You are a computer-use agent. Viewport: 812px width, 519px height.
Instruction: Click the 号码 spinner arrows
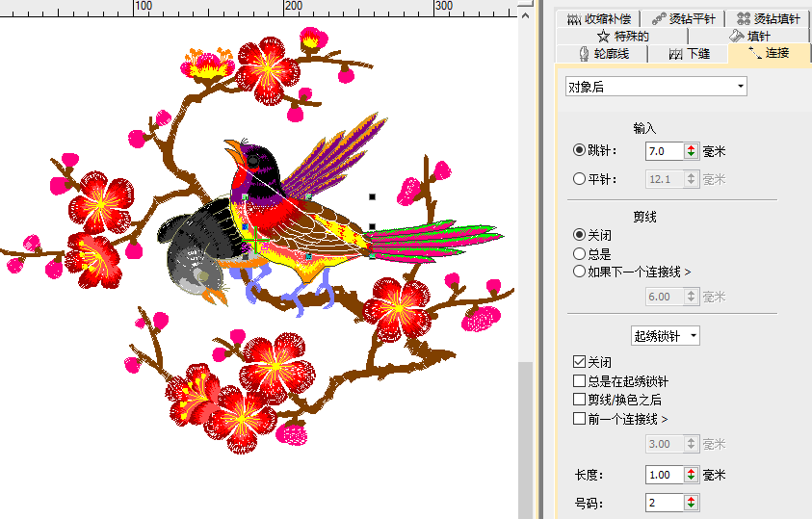691,503
